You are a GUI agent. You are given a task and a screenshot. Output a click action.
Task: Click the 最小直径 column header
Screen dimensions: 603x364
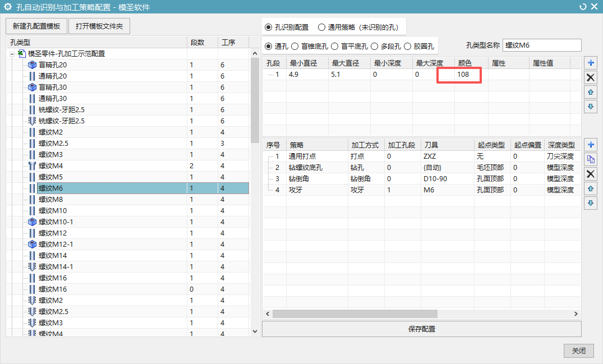coord(307,63)
